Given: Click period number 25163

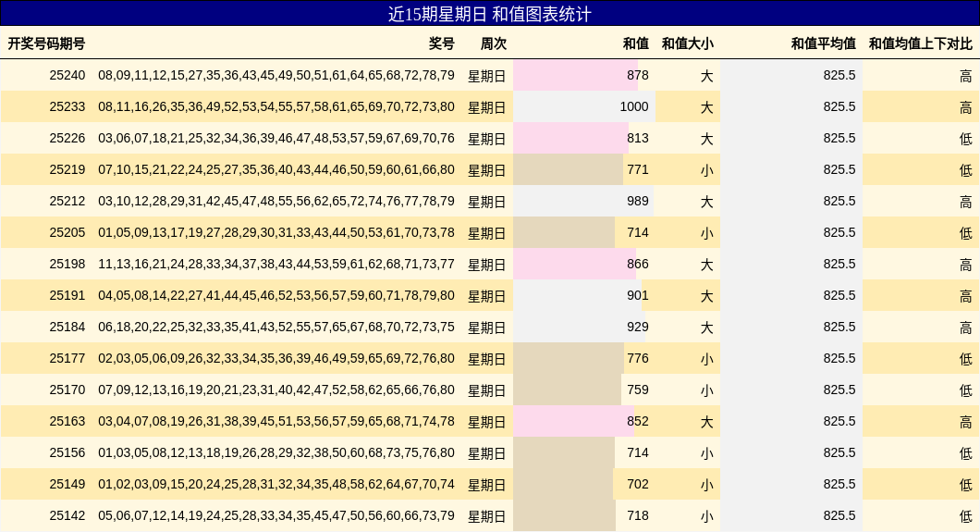Looking at the screenshot, I should tap(67, 421).
